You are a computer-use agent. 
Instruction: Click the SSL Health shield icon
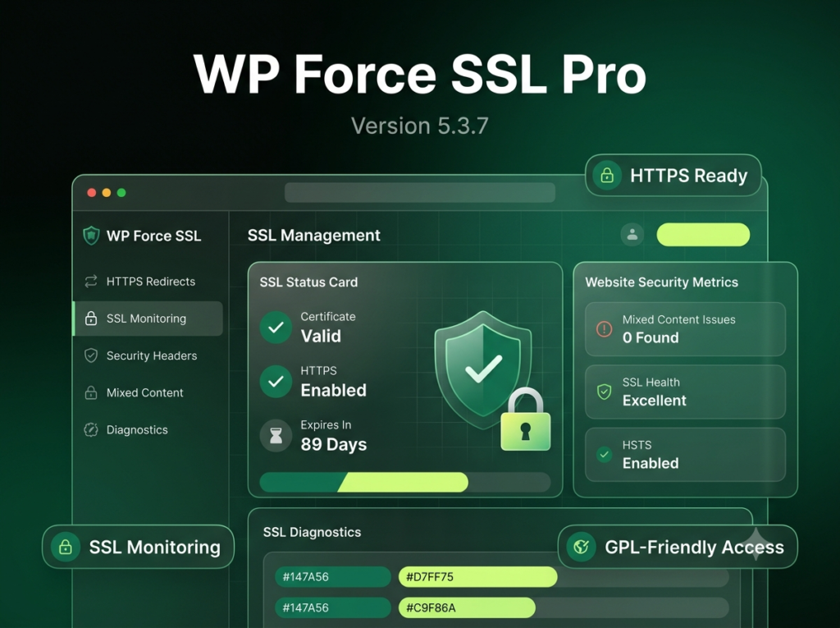605,392
